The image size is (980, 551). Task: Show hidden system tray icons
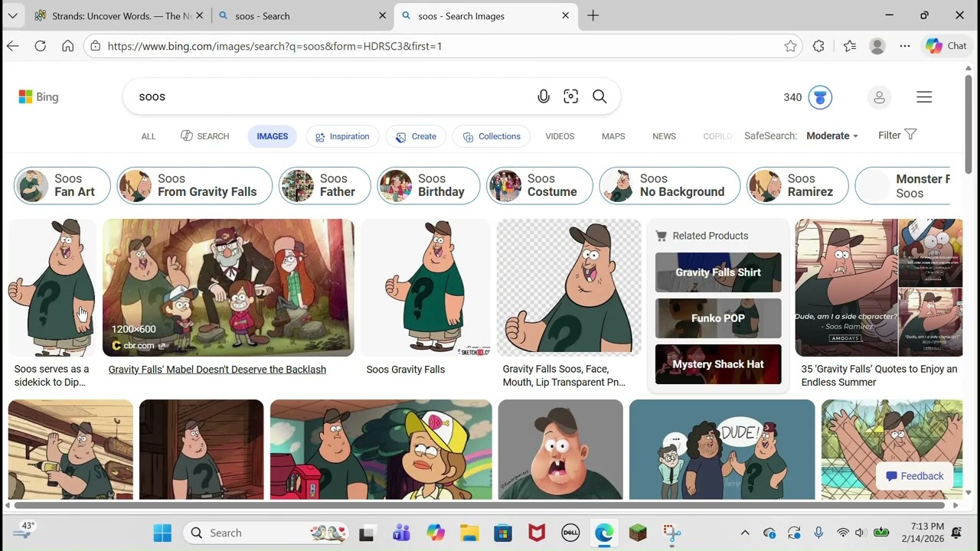(745, 533)
